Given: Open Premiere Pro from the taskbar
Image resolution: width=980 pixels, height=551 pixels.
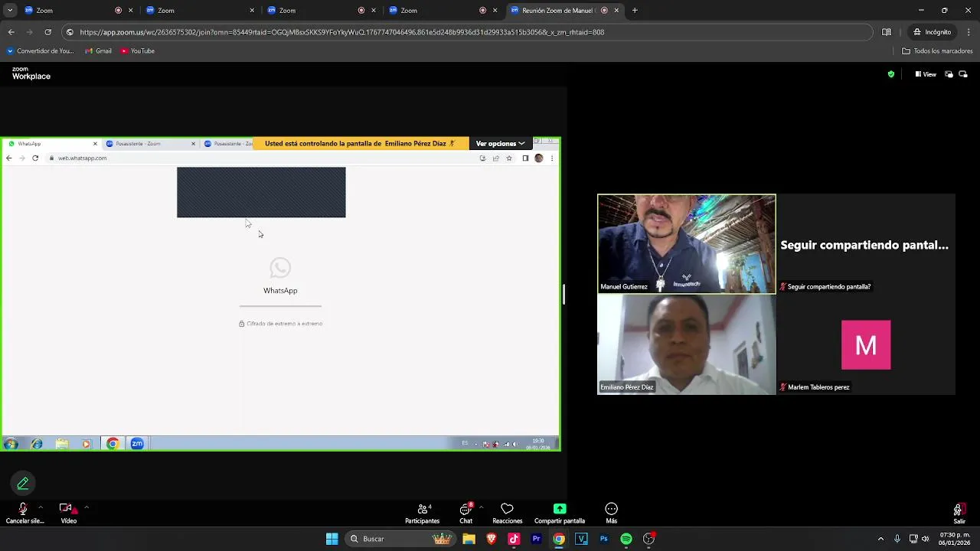Looking at the screenshot, I should click(536, 539).
